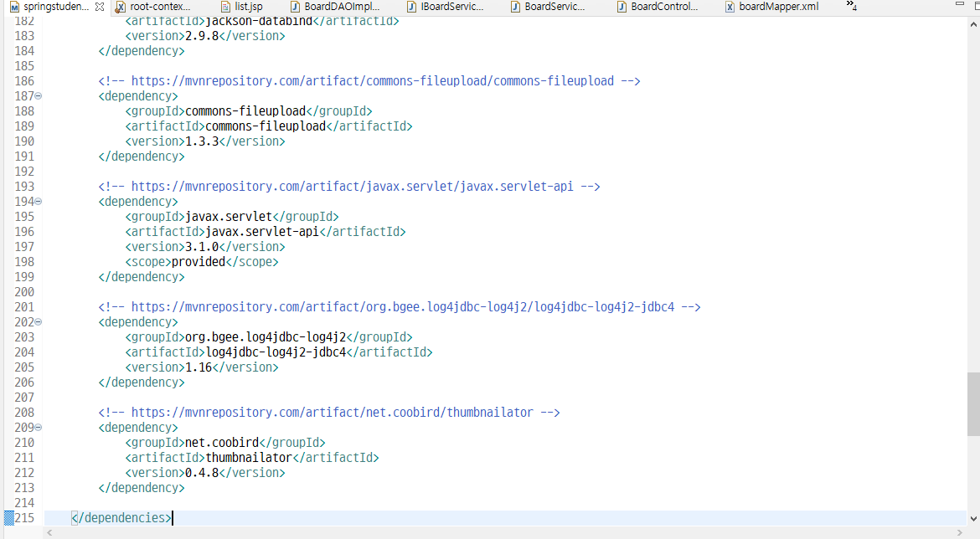This screenshot has height=539, width=980.
Task: Click the groupId value net.coobird
Action: click(222, 443)
